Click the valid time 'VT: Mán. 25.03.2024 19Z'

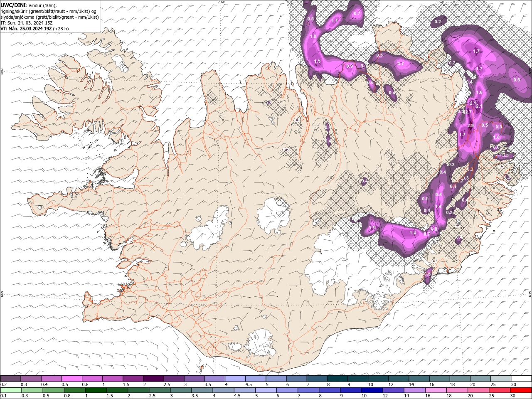pyautogui.click(x=26, y=29)
